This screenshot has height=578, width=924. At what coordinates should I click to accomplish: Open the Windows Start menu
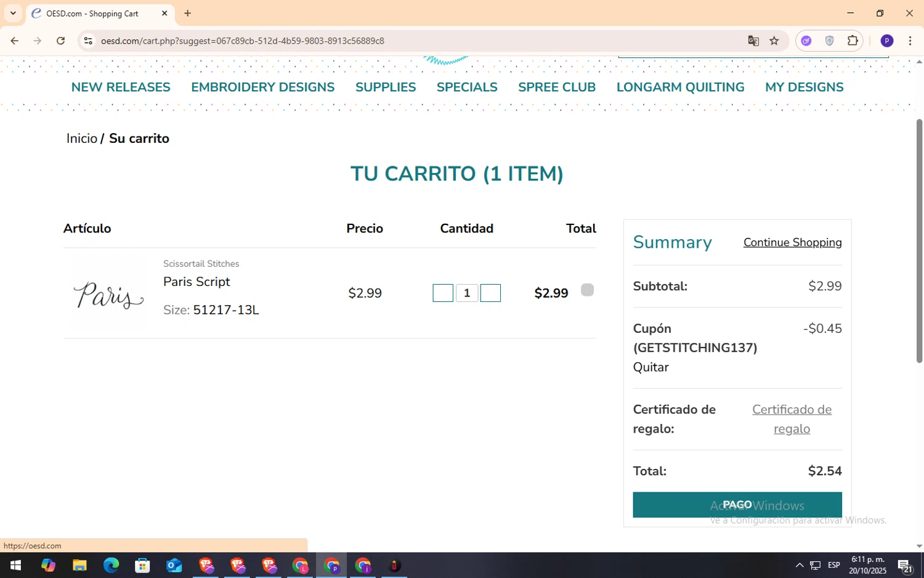[x=15, y=565]
